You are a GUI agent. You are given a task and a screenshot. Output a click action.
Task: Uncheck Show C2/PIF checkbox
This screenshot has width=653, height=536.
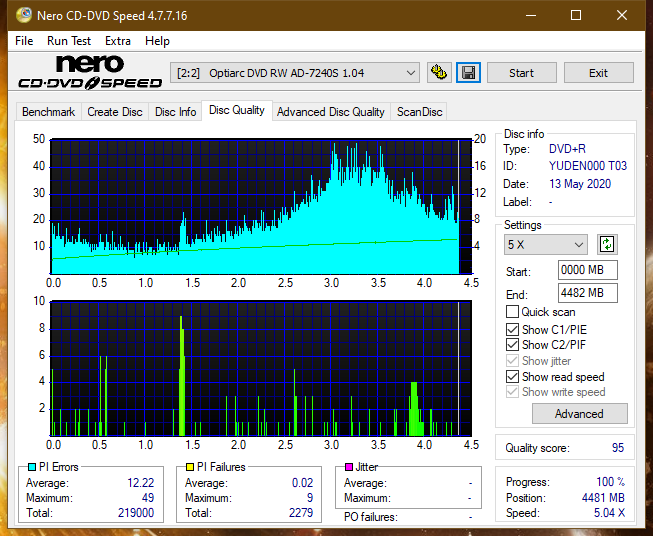[x=512, y=344]
